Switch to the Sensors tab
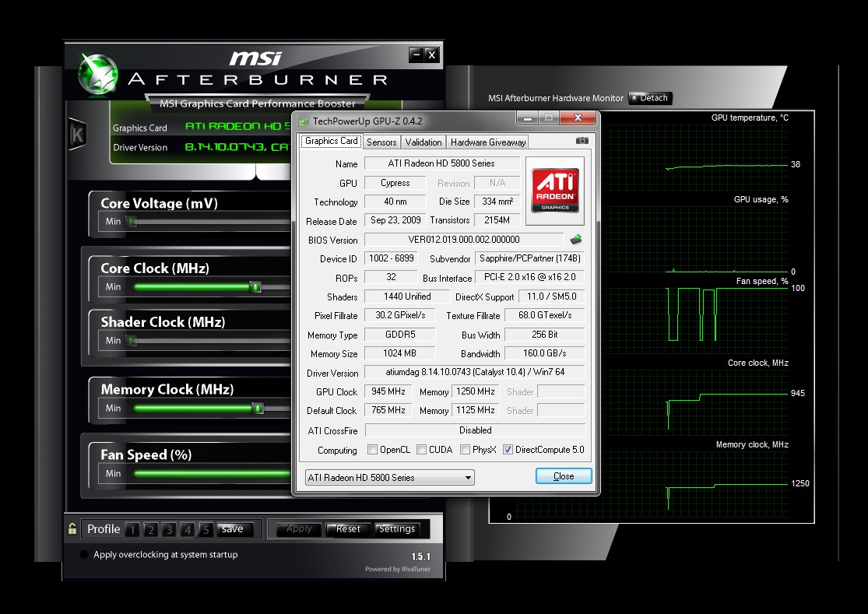Image resolution: width=868 pixels, height=614 pixels. coord(381,142)
